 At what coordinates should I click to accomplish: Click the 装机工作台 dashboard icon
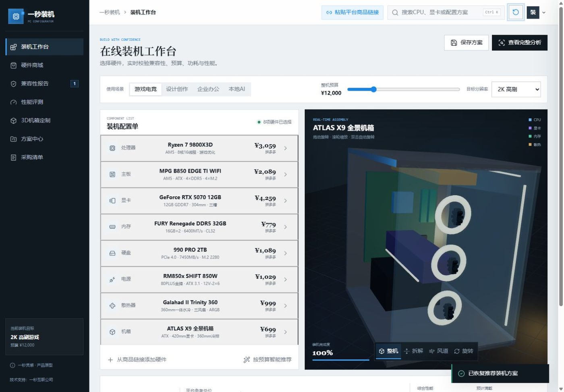(x=13, y=47)
